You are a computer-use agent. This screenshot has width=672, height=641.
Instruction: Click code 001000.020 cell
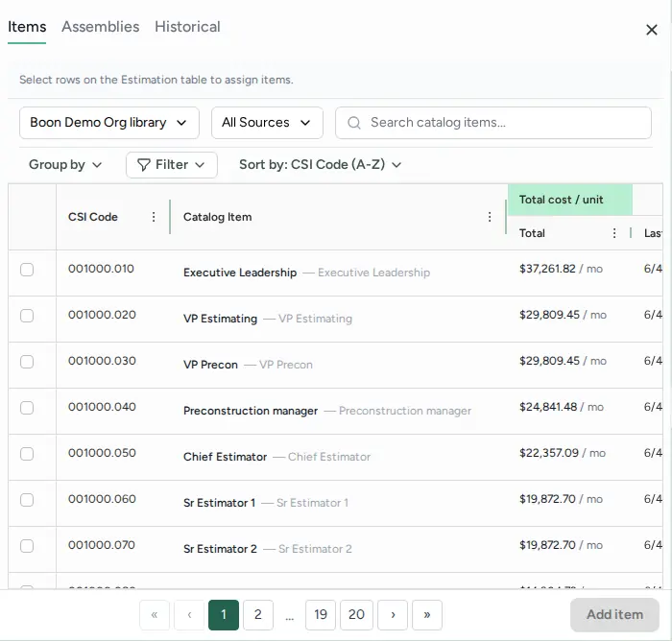tap(102, 315)
